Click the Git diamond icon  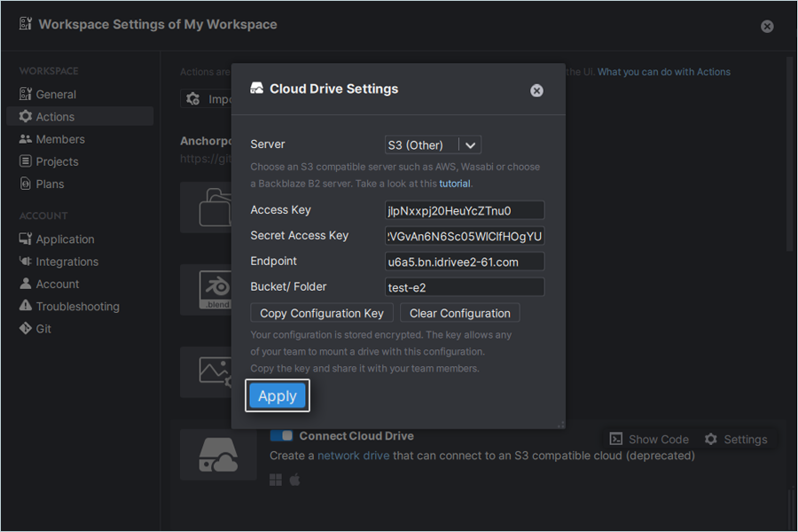pos(26,328)
